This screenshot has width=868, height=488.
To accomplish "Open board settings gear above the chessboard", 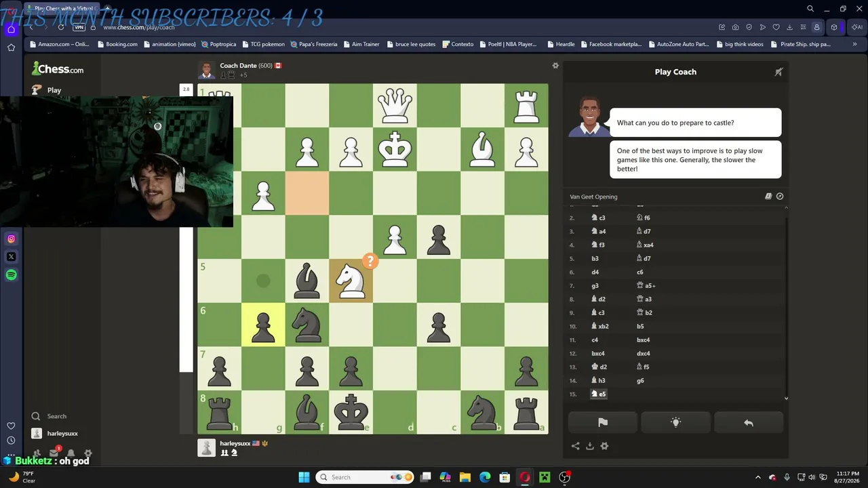I will (x=555, y=66).
